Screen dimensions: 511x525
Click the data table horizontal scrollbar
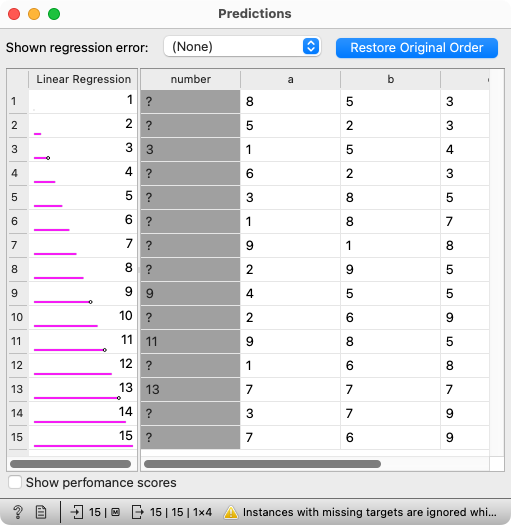point(262,464)
